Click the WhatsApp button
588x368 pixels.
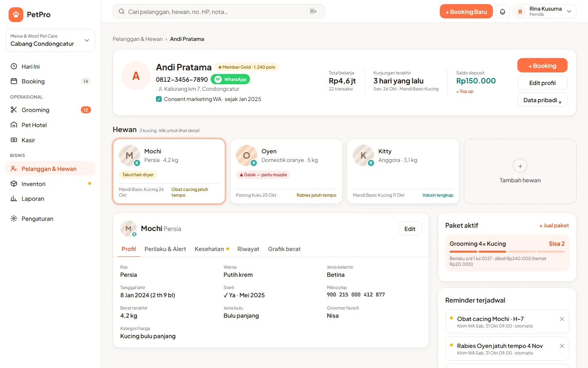(x=230, y=79)
